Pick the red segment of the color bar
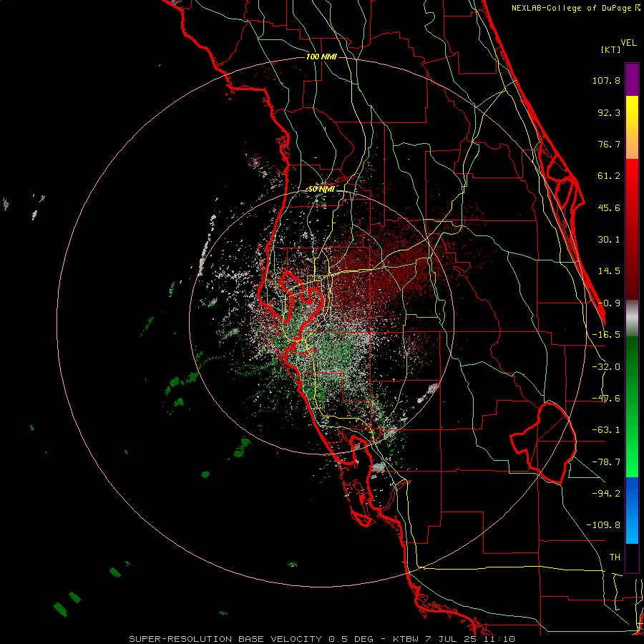The width and height of the screenshot is (644, 644). pyautogui.click(x=632, y=229)
